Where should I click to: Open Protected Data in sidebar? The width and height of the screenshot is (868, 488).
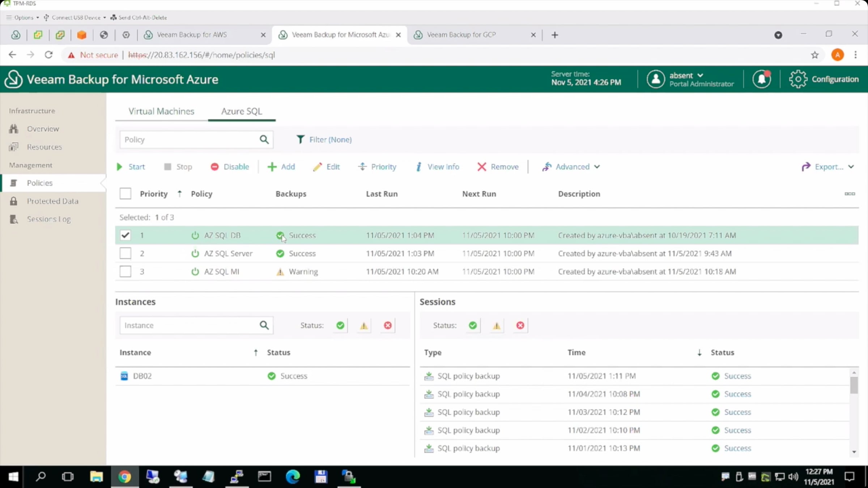(52, 201)
